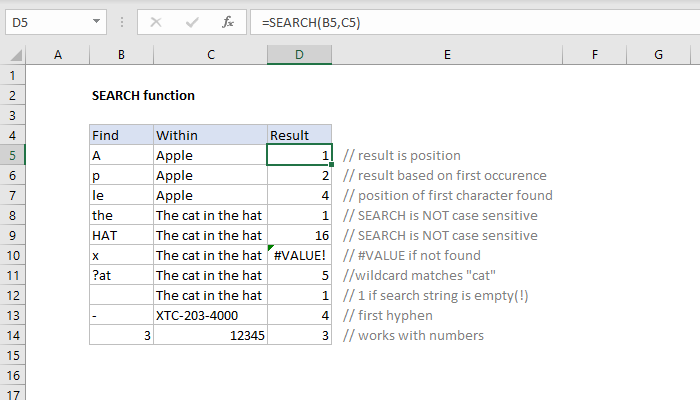The image size is (700, 400).
Task: Select the #VALUE! error cell
Action: pyautogui.click(x=299, y=255)
